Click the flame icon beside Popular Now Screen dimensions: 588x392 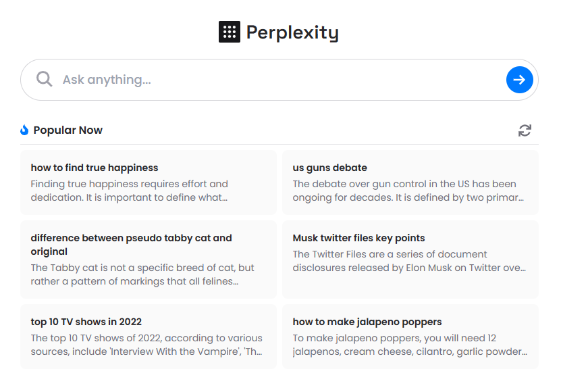click(24, 130)
